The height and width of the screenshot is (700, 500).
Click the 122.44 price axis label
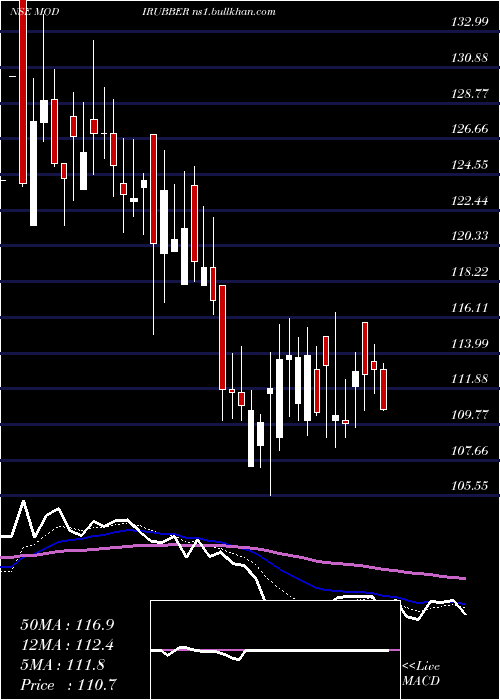[470, 200]
